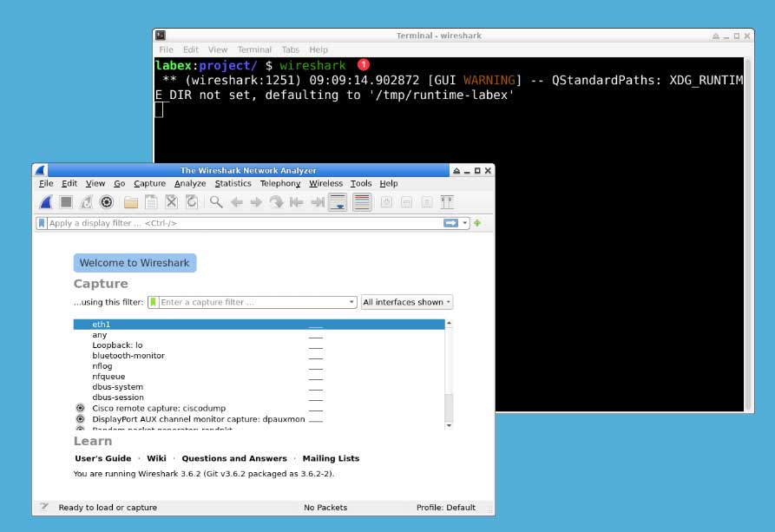Click save capture file icon
This screenshot has width=775, height=532.
click(x=151, y=202)
